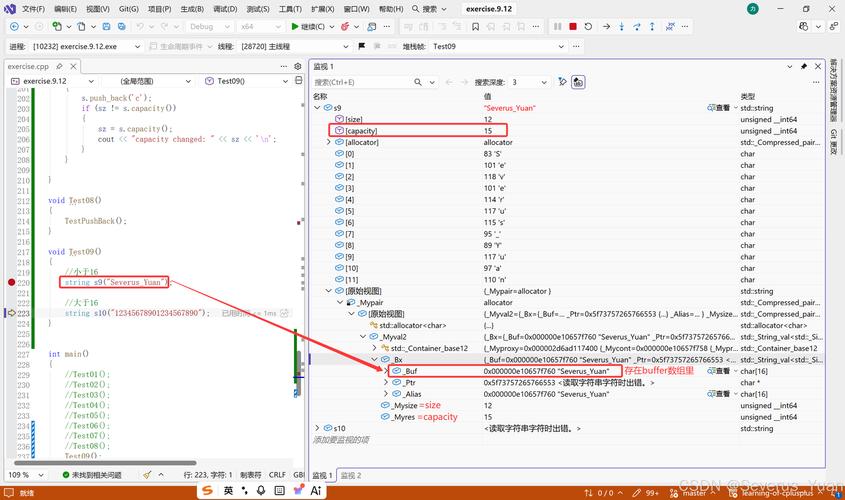Viewport: 845px width, 500px height.
Task: Click the Hot Reload flame icon
Action: pos(345,26)
